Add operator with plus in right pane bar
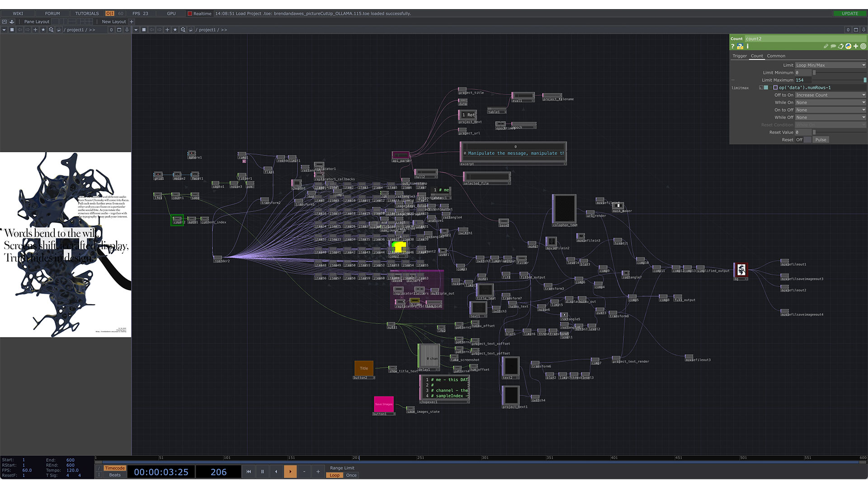 (167, 30)
